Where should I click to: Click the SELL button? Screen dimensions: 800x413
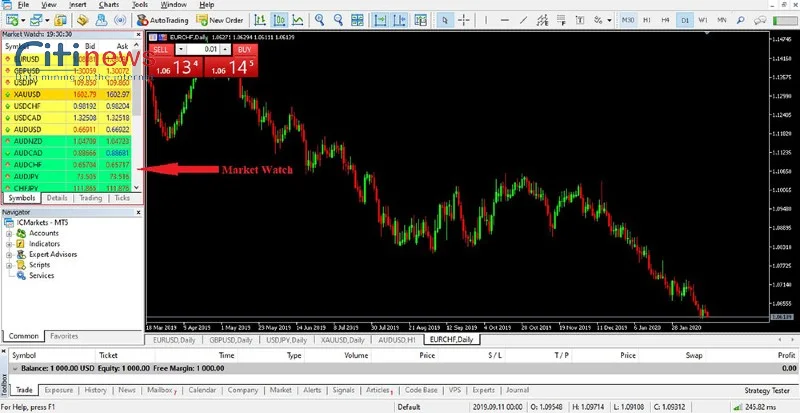tap(161, 50)
